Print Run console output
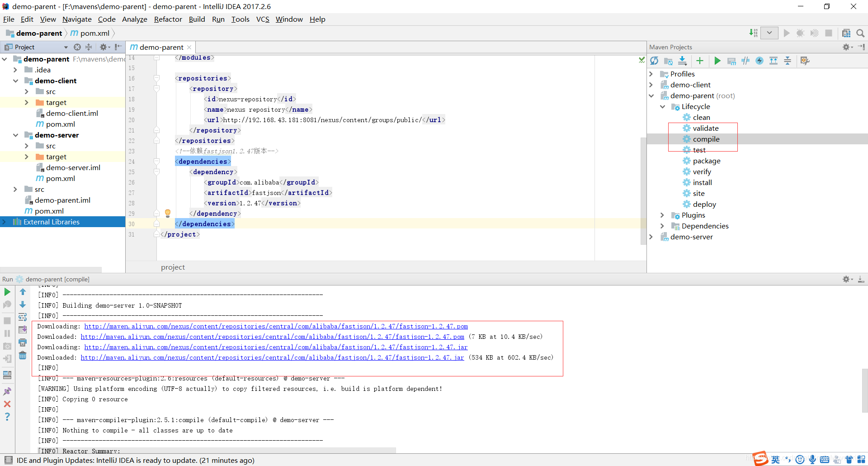 [23, 342]
